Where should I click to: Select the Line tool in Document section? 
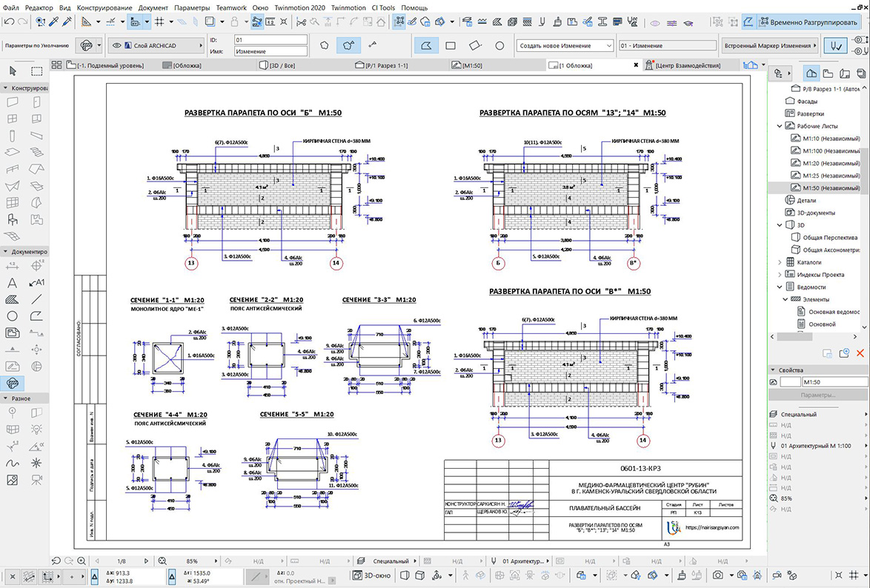coord(36,299)
